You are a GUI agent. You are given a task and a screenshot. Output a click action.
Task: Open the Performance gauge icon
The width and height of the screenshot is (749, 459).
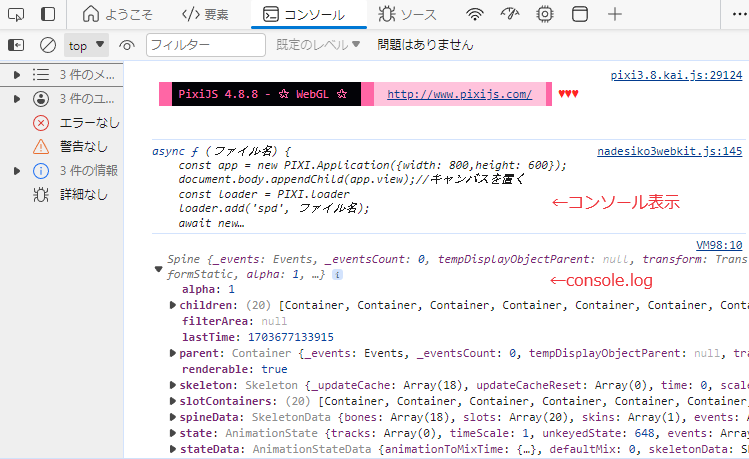(x=510, y=14)
